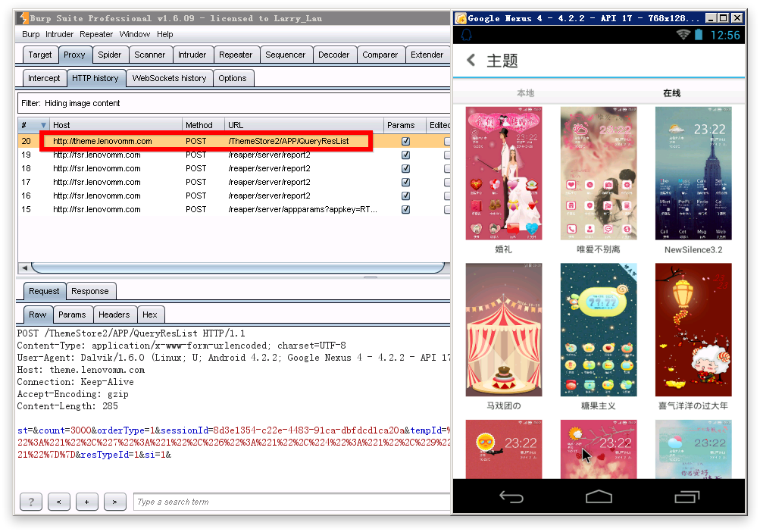Screen dimensions: 760x532
Task: Switch to the Intruder tool tab
Action: 192,55
